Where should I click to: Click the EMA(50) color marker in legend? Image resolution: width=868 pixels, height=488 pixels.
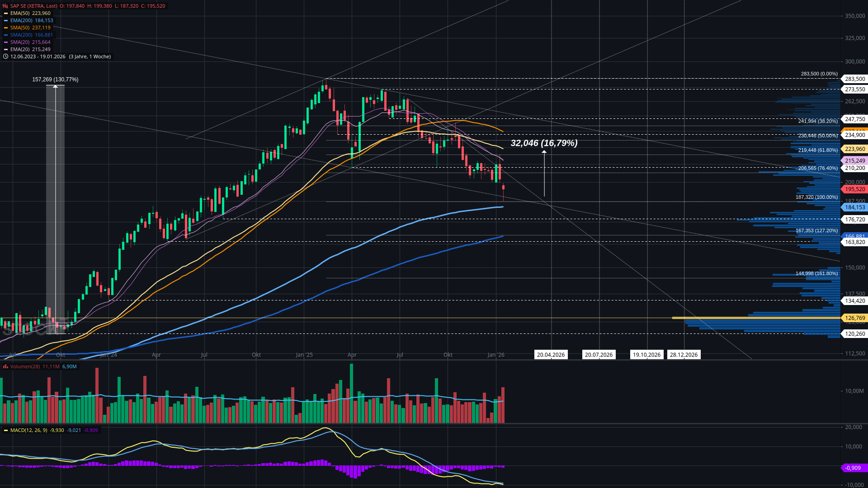[5, 14]
